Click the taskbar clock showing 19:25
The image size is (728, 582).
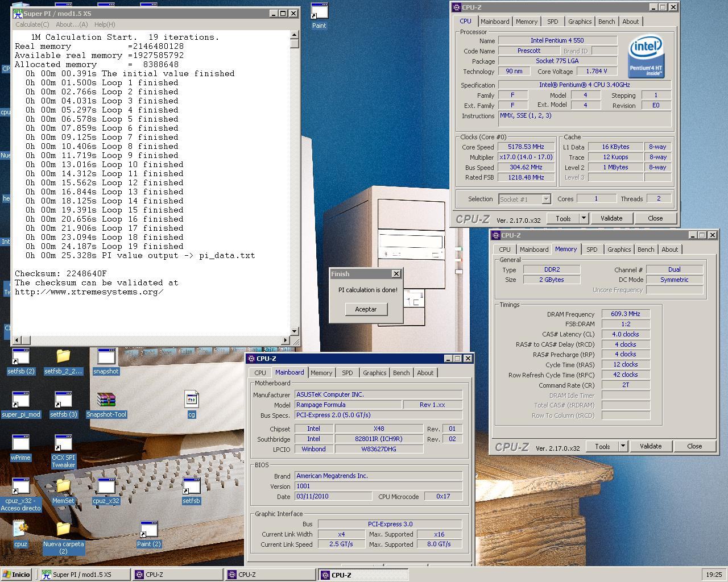714,575
